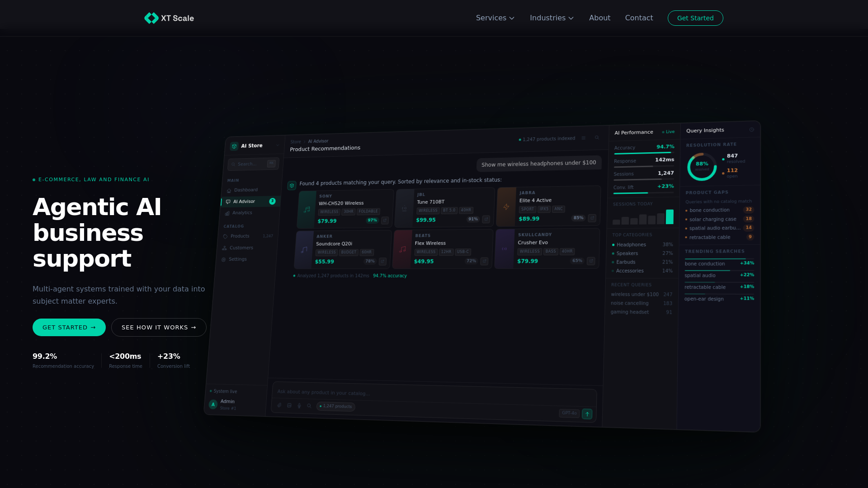Click the AI Advisor notification badge 3
Viewport: 868px width, 488px height.
tap(272, 201)
